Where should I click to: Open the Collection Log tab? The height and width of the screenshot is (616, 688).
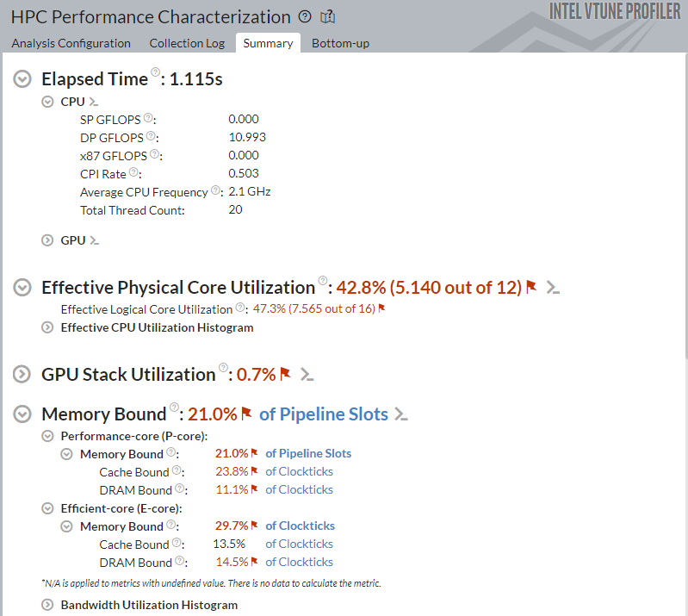point(187,43)
